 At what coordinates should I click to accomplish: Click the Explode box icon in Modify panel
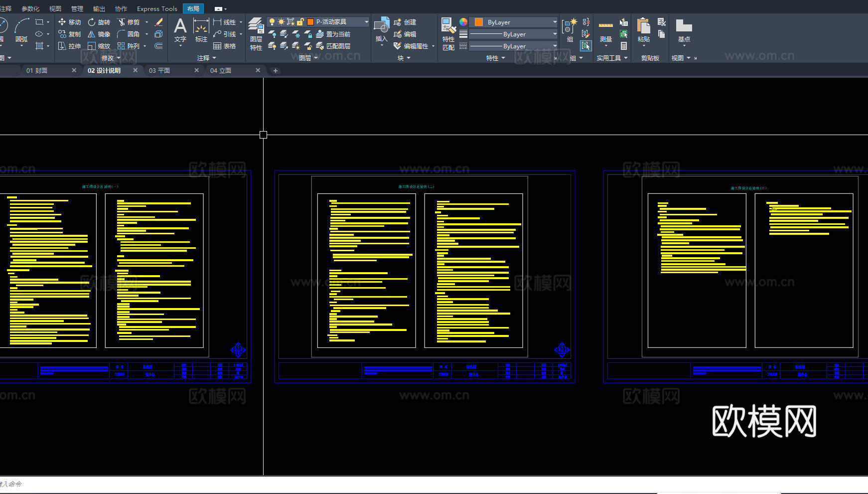click(159, 34)
